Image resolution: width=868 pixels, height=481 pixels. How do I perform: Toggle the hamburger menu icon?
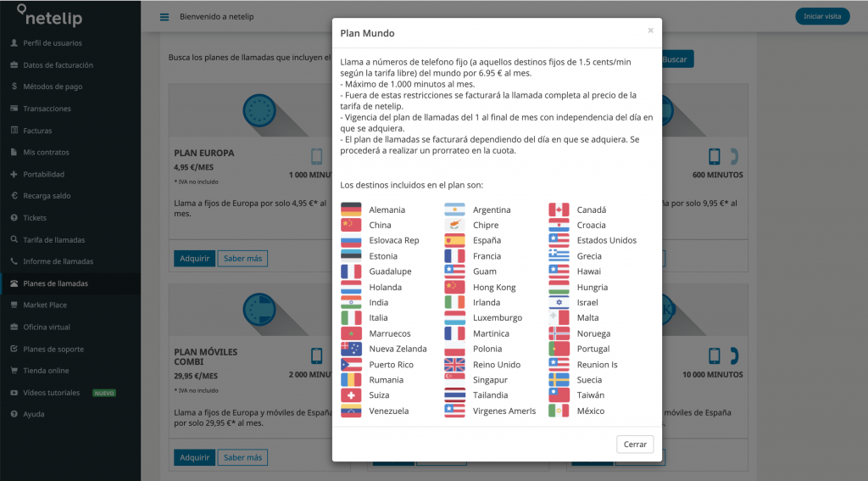164,17
